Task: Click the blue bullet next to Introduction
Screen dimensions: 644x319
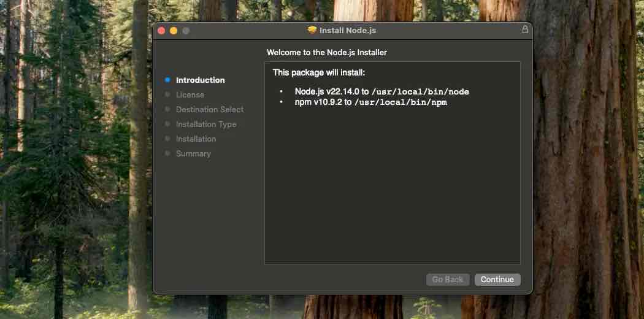Action: coord(167,80)
